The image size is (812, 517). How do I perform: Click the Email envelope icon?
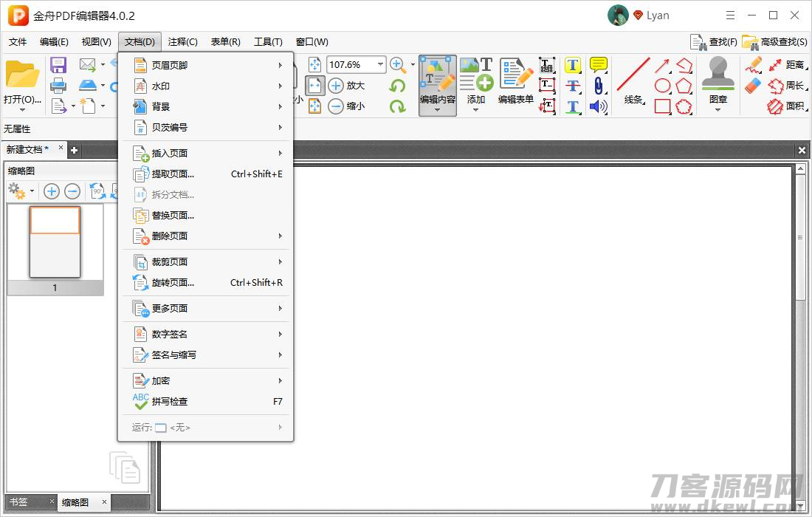pyautogui.click(x=88, y=65)
